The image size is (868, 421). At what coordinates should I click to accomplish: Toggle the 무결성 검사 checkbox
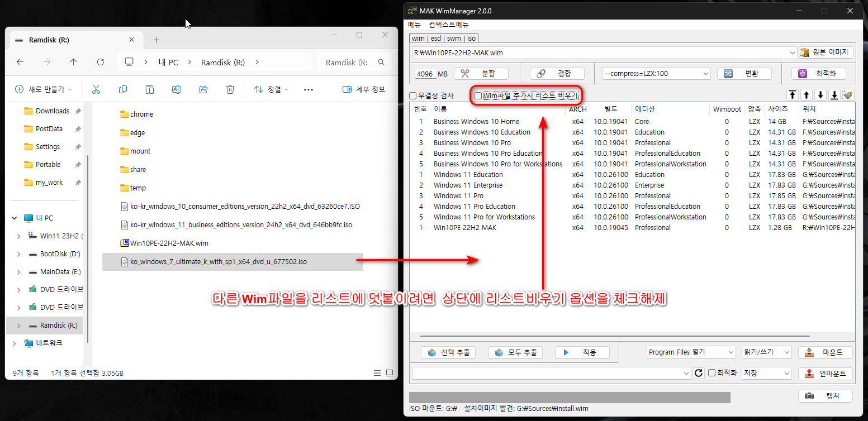pos(413,95)
